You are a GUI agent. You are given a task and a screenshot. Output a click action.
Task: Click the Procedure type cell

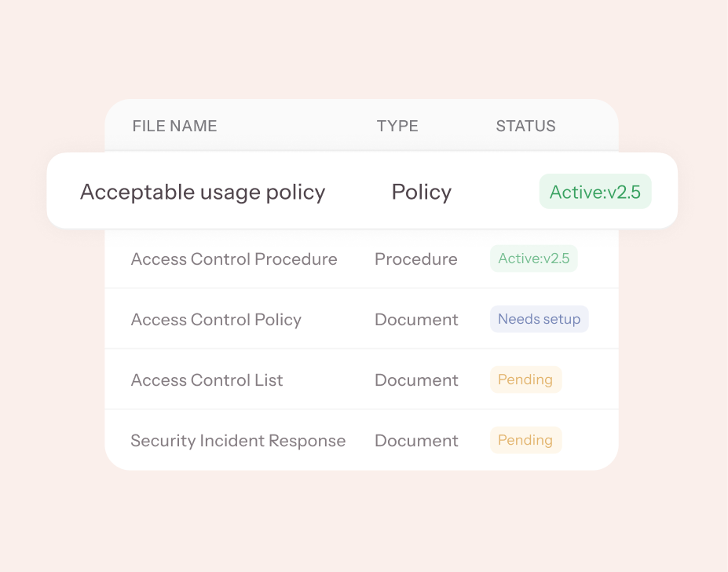[415, 259]
